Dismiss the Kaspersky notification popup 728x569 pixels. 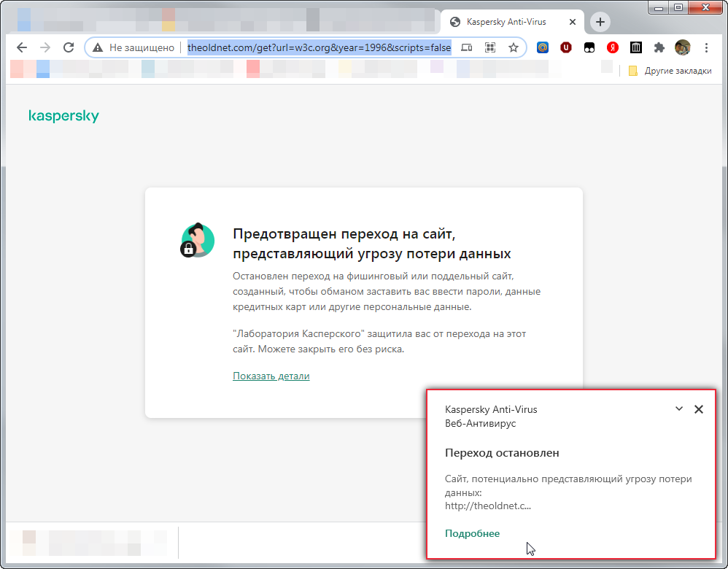click(699, 409)
